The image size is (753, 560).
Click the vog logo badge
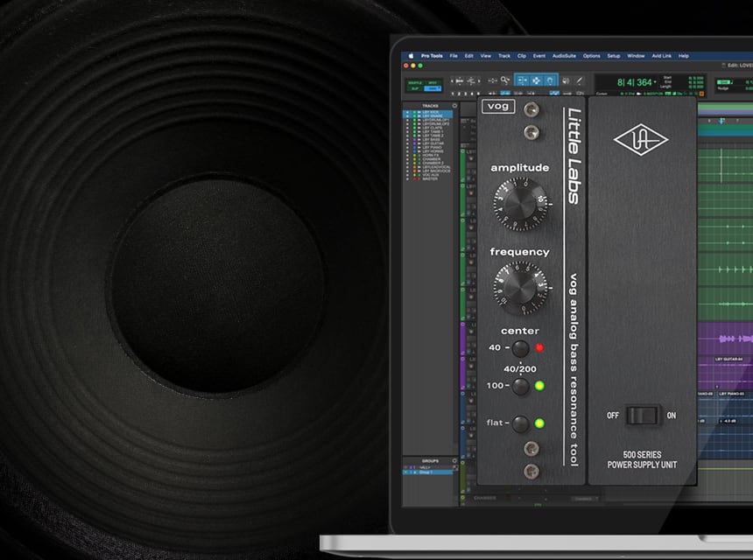(x=498, y=107)
